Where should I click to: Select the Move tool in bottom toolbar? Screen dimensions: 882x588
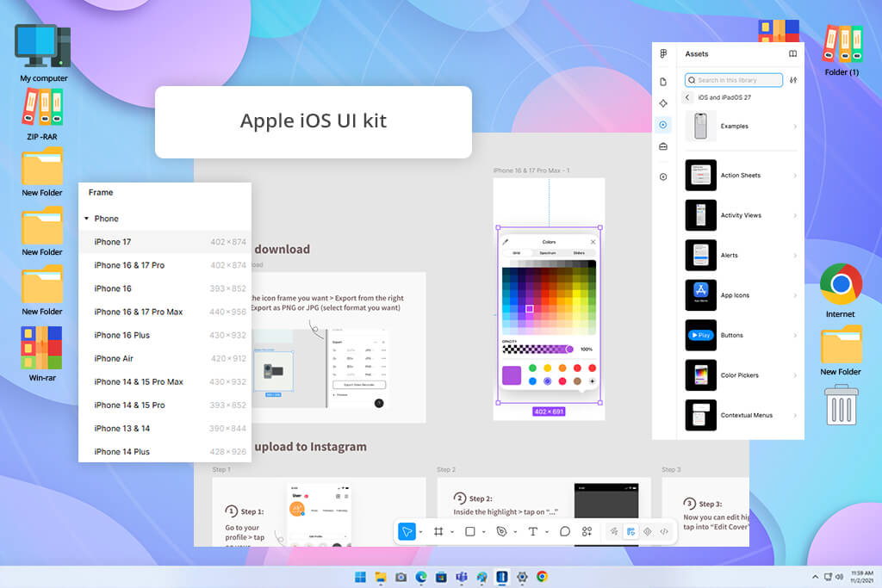(407, 531)
